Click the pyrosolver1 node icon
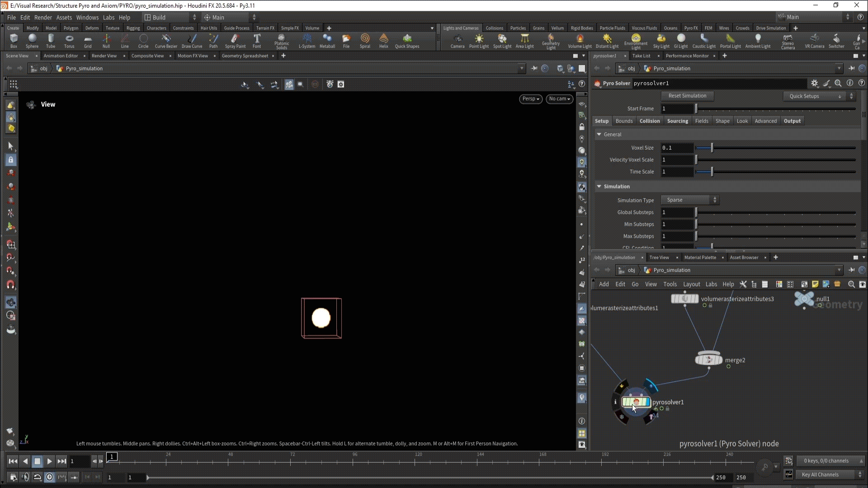The height and width of the screenshot is (488, 868). click(x=636, y=402)
